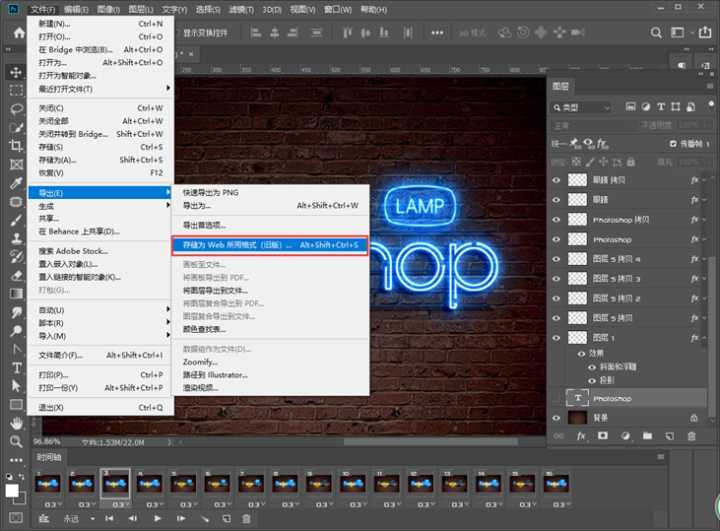
Task: Select the Eraser tool
Action: (x=16, y=276)
